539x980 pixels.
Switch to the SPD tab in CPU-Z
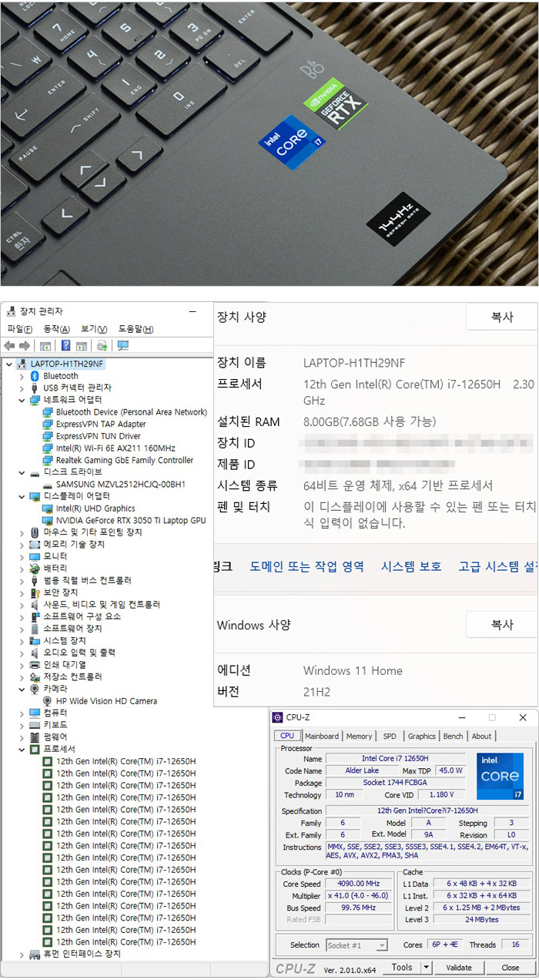[390, 737]
